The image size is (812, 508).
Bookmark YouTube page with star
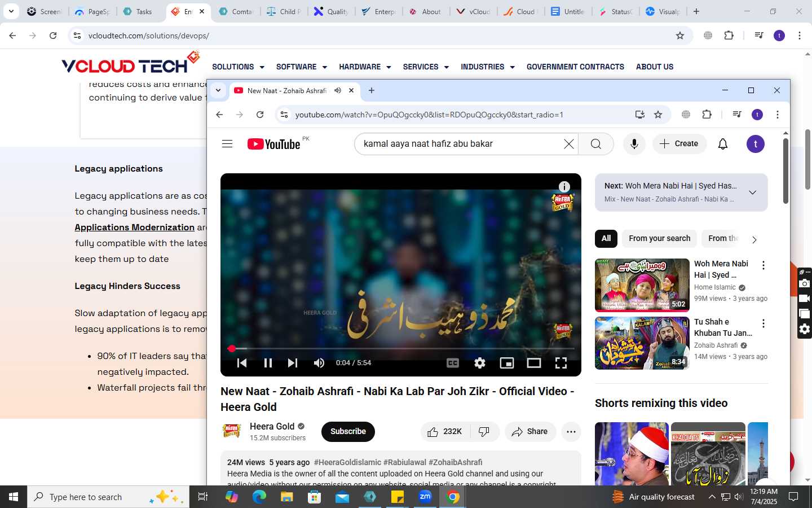coord(658,115)
